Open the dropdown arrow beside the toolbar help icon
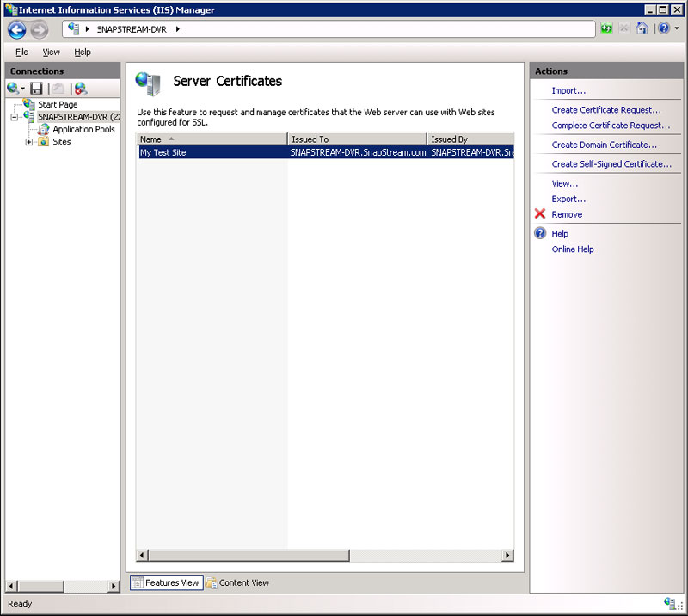 (677, 28)
